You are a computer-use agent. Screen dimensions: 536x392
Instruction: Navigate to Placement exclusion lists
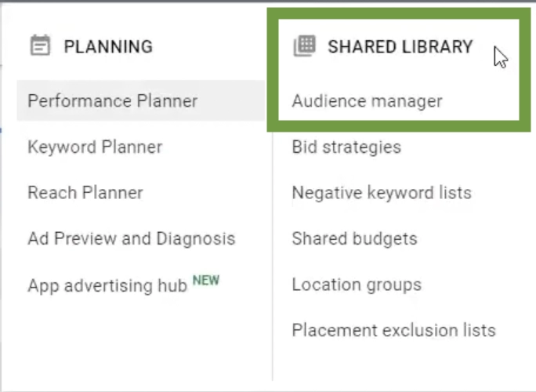click(394, 330)
